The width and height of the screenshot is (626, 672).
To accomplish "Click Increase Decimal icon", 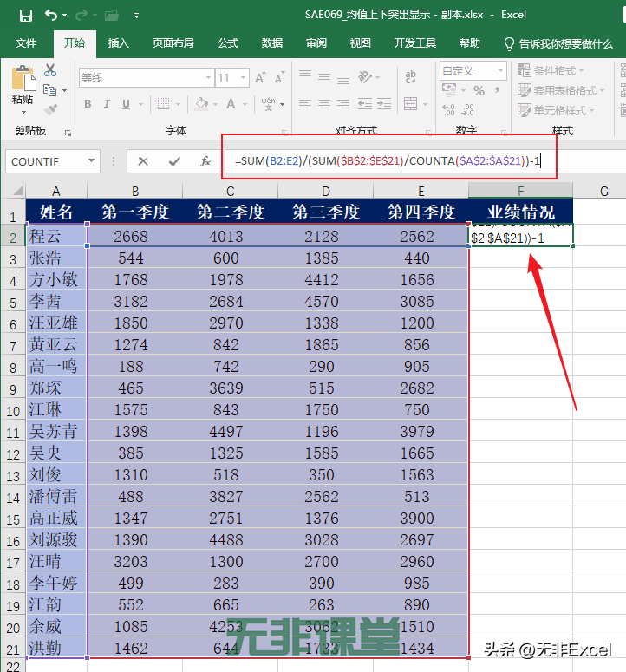I will [448, 110].
